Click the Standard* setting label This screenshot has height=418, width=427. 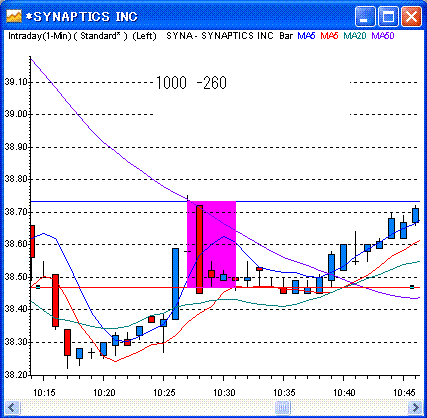[101, 36]
